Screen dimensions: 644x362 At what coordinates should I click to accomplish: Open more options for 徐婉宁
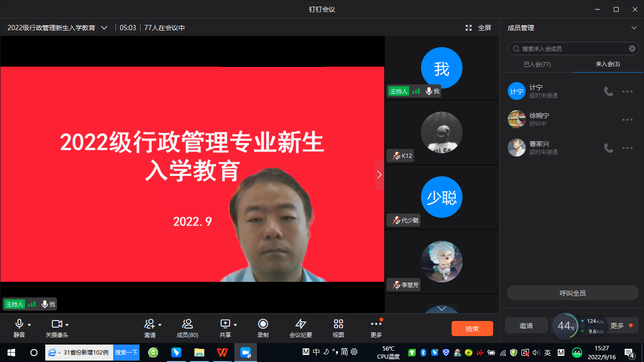coord(627,120)
